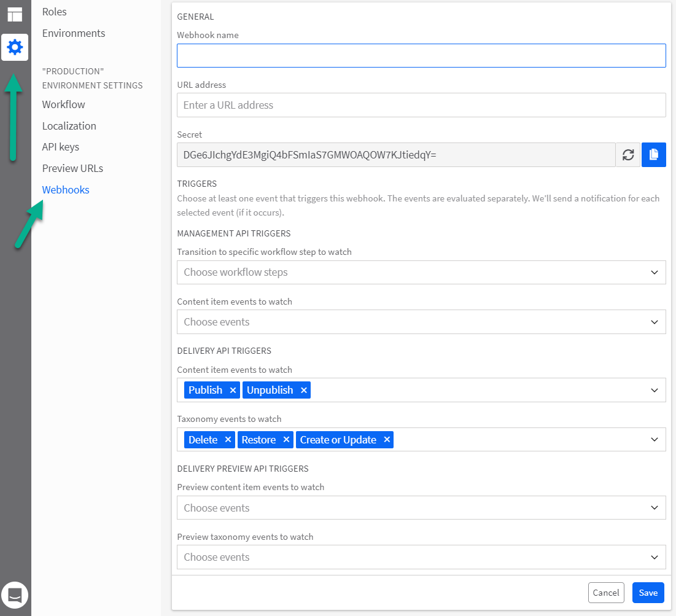Select Workflow in the settings sidebar
This screenshot has height=616, width=676.
(x=63, y=104)
